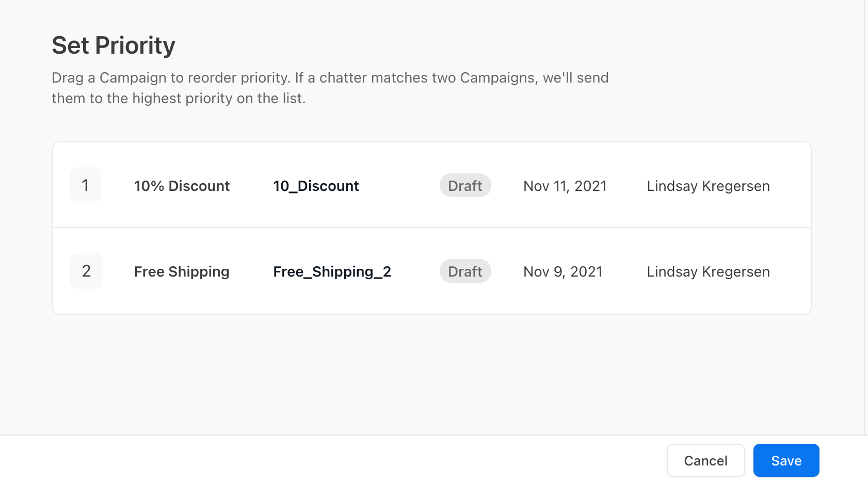Click the drag-to-reorder description text
The image size is (868, 483).
[330, 88]
